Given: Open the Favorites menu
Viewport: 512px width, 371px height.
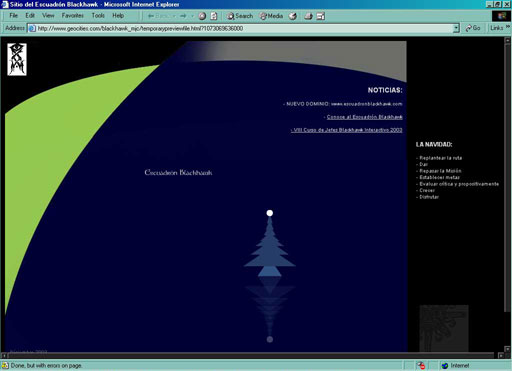Looking at the screenshot, I should 72,15.
